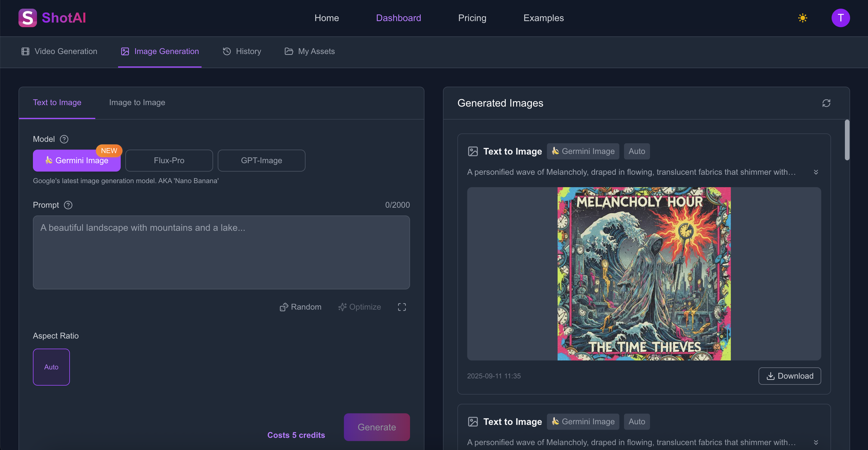Switch to Video Generation tab
The height and width of the screenshot is (450, 868).
59,51
